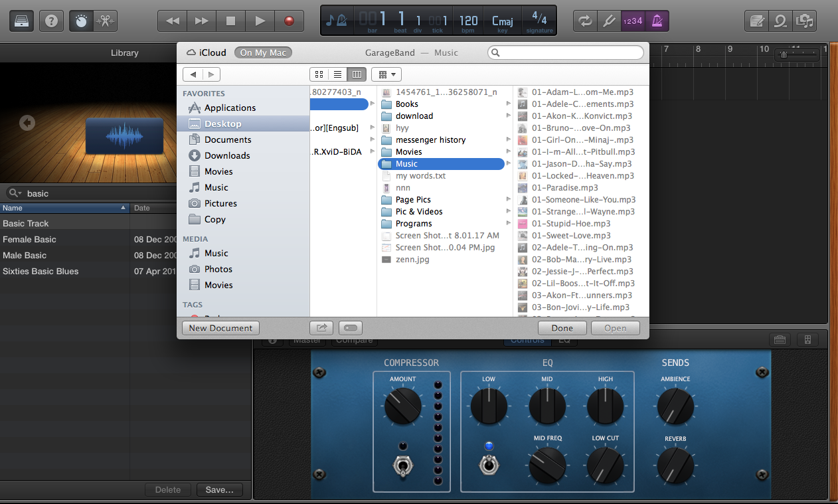The image size is (838, 504).
Task: Switch file dialog to icon view
Action: [319, 74]
